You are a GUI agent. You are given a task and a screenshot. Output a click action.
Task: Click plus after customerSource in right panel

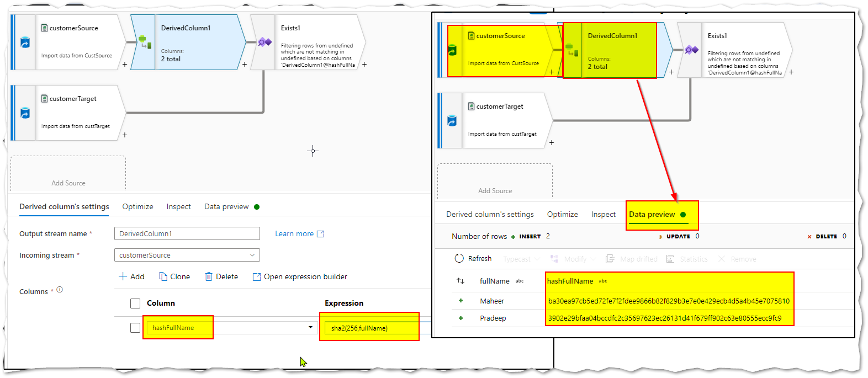tap(552, 72)
